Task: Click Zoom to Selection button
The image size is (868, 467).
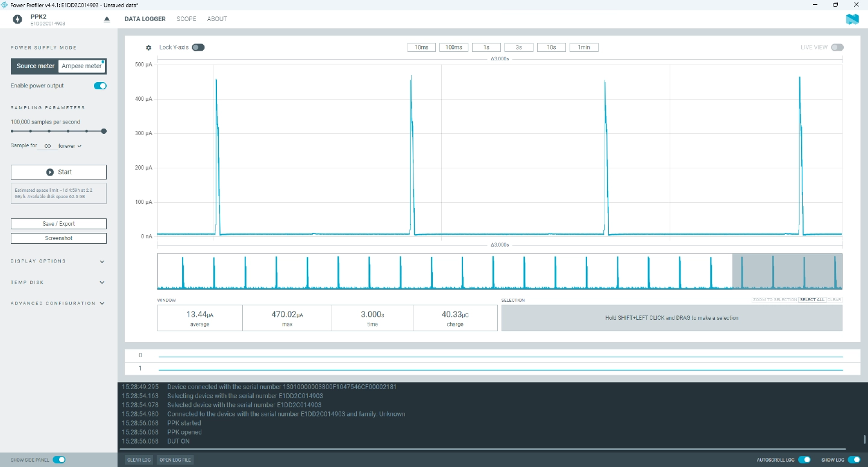Action: click(x=775, y=300)
